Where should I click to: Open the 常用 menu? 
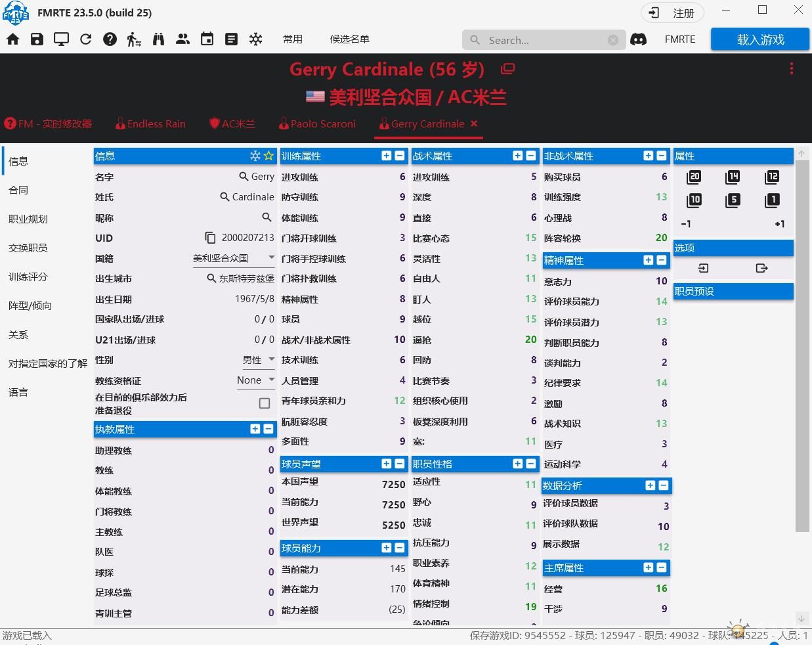click(x=293, y=39)
